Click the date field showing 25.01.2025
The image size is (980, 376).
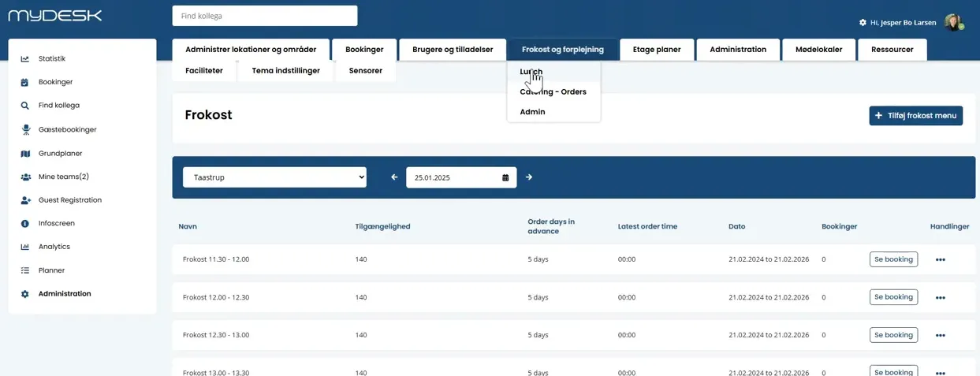tap(461, 177)
